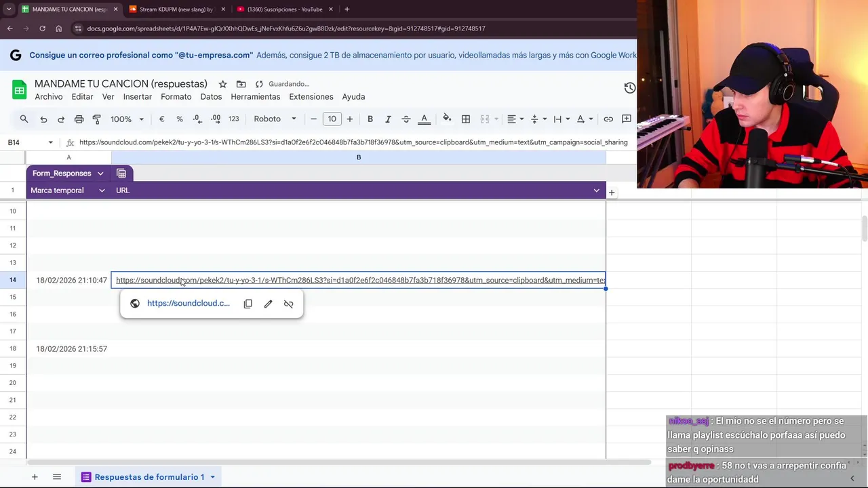The height and width of the screenshot is (488, 868).
Task: Open the Formato menu
Action: pos(176,97)
